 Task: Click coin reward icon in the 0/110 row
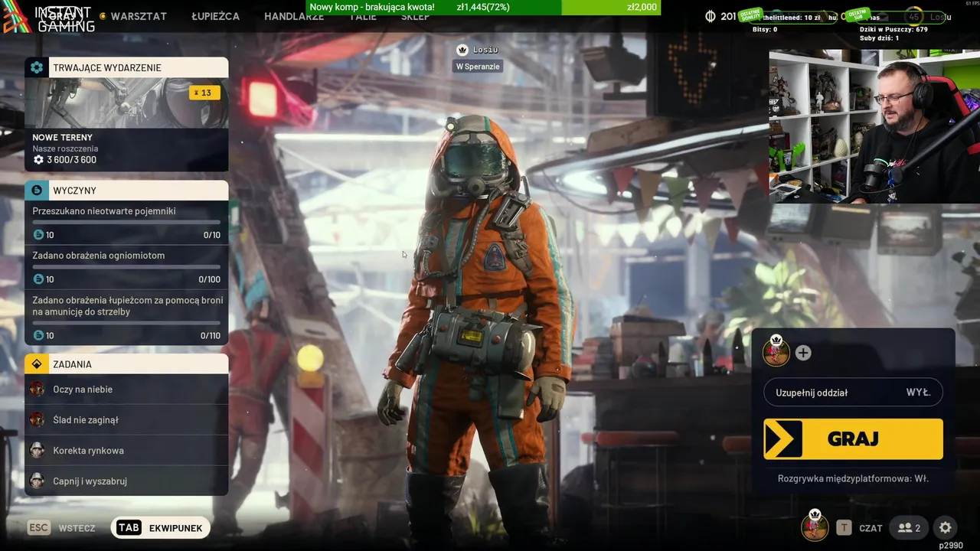[x=38, y=335]
